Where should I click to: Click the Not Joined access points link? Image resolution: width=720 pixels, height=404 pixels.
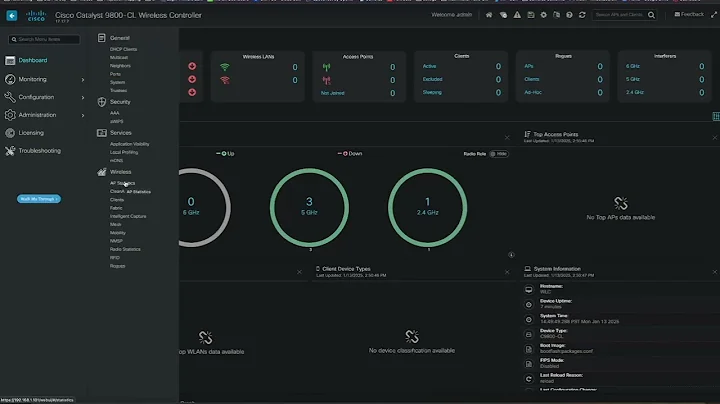point(332,93)
